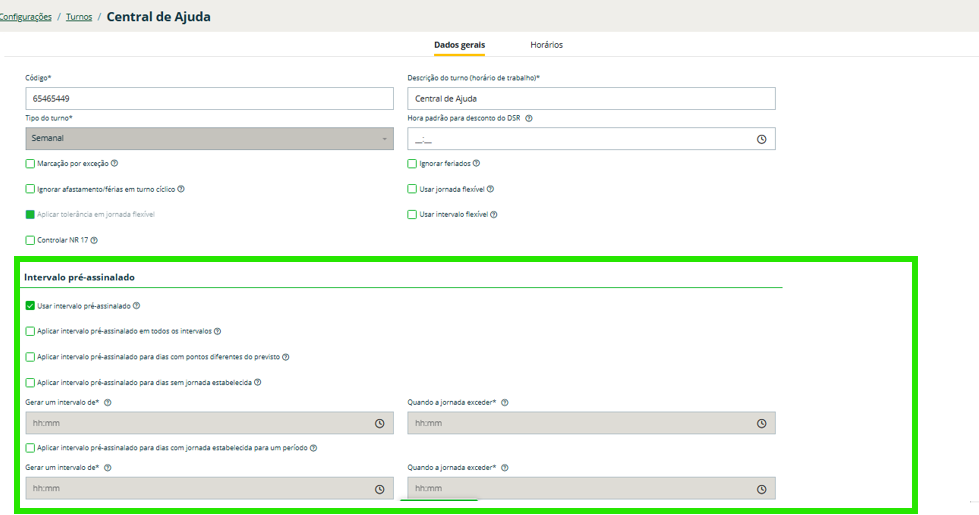Switch to the Horários tab
The height and width of the screenshot is (515, 979).
pyautogui.click(x=546, y=45)
